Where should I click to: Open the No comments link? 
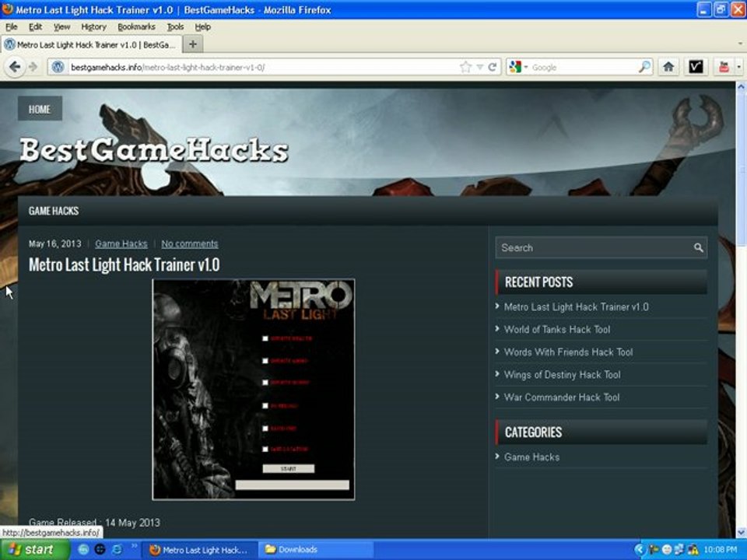190,243
